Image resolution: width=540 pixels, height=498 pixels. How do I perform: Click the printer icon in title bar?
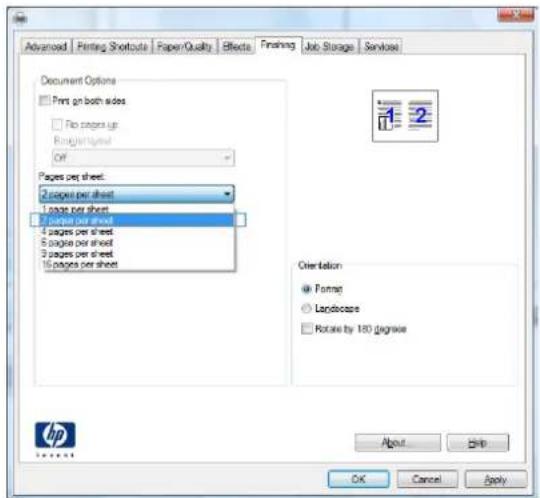pyautogui.click(x=20, y=17)
